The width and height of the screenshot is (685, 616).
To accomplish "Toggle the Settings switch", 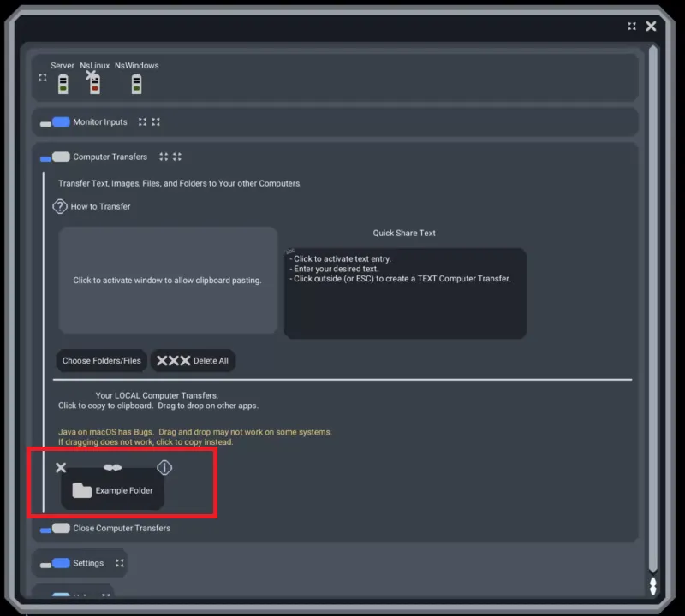I will [55, 564].
